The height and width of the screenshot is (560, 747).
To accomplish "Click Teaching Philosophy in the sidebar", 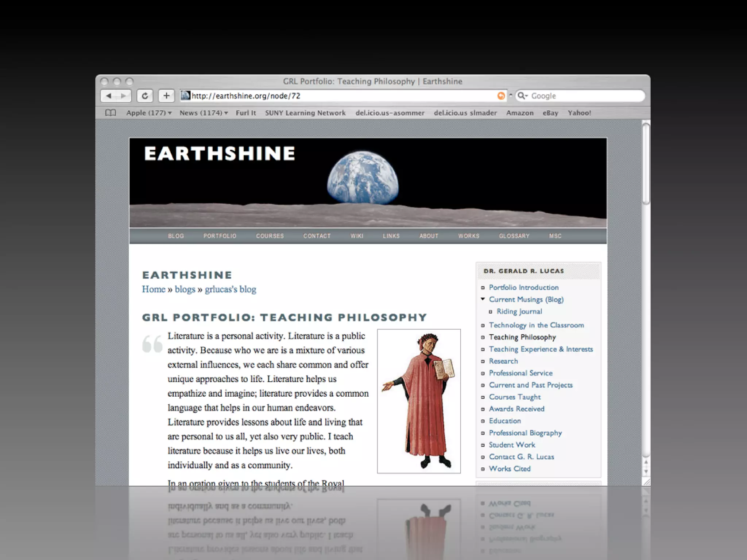I will click(x=522, y=337).
